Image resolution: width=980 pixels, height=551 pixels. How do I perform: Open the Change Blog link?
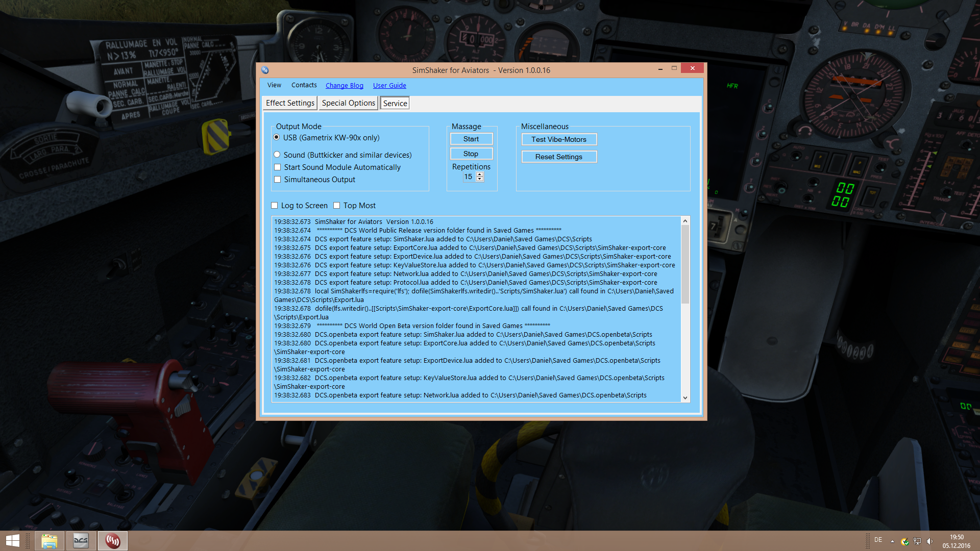pyautogui.click(x=345, y=86)
